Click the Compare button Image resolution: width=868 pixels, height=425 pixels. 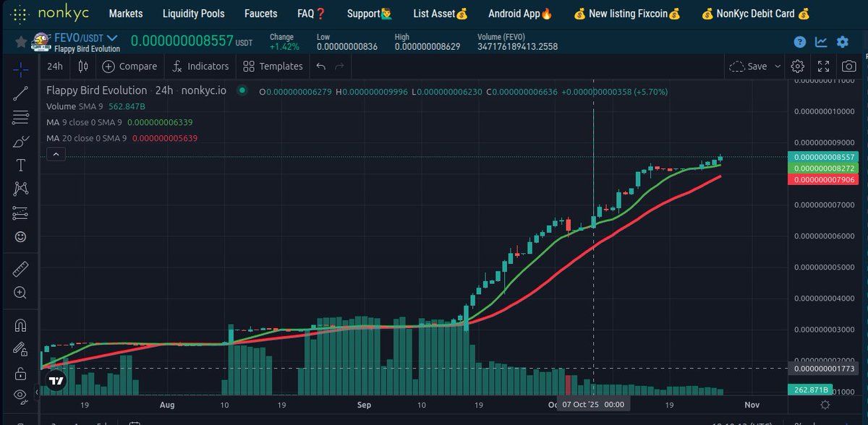point(130,66)
